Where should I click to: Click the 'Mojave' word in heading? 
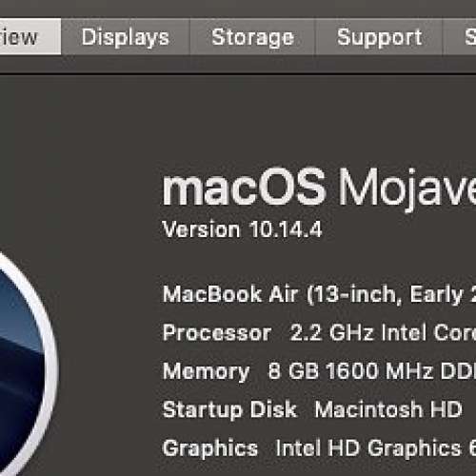point(407,189)
